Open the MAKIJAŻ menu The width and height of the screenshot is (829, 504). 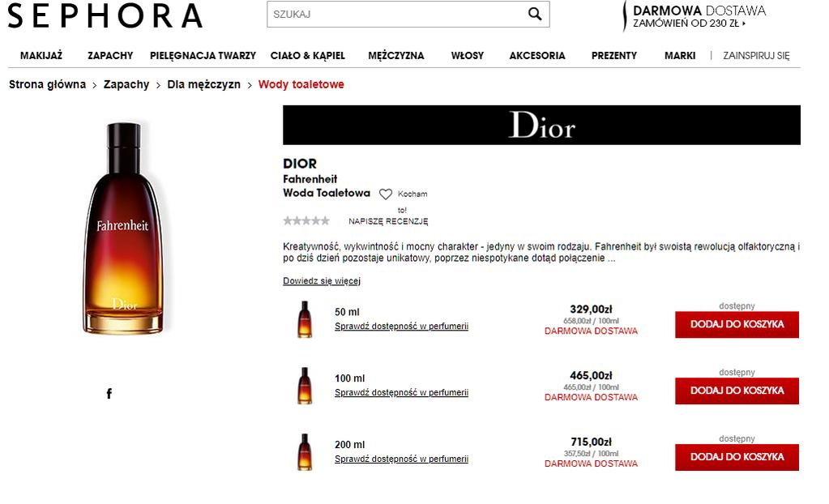(41, 56)
